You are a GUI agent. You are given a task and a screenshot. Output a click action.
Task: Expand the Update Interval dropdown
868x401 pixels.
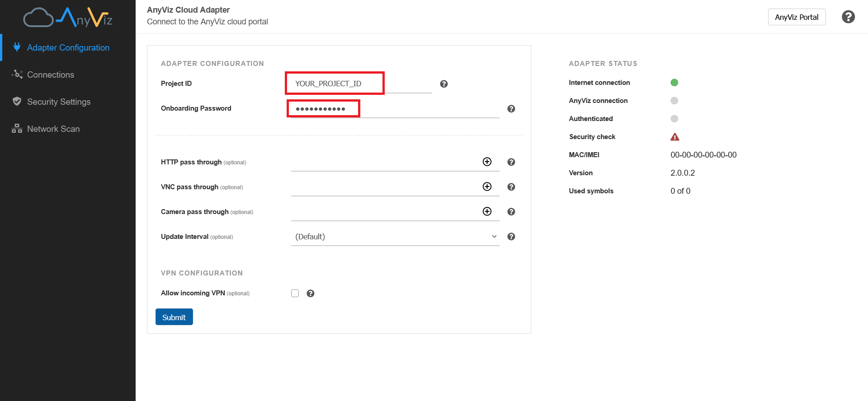click(395, 237)
